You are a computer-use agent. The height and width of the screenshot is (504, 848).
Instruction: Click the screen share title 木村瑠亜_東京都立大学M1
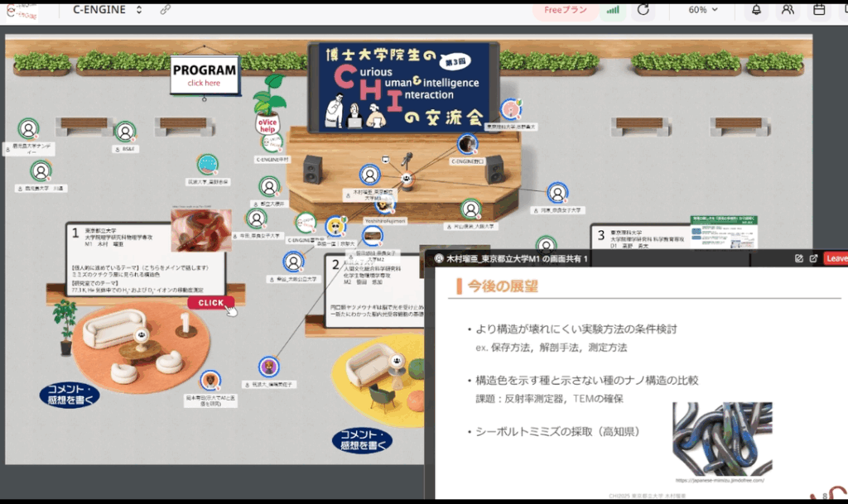517,259
